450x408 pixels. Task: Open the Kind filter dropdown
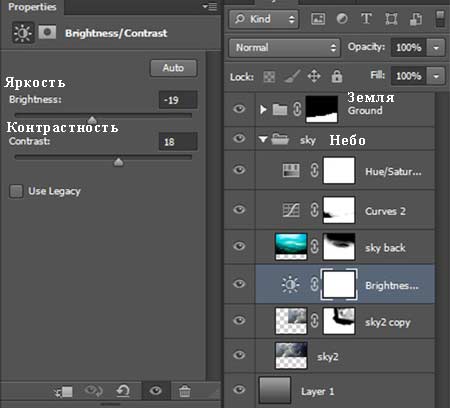(x=264, y=19)
